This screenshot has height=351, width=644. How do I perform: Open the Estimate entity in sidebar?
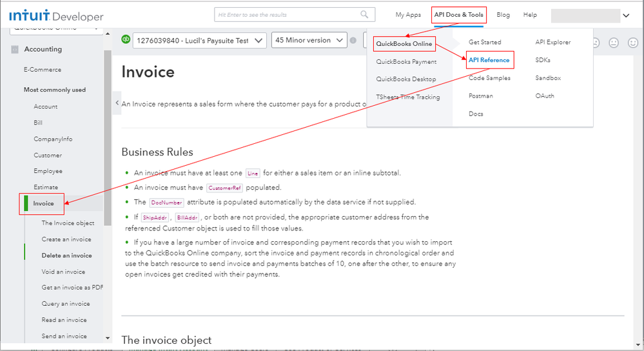click(46, 187)
